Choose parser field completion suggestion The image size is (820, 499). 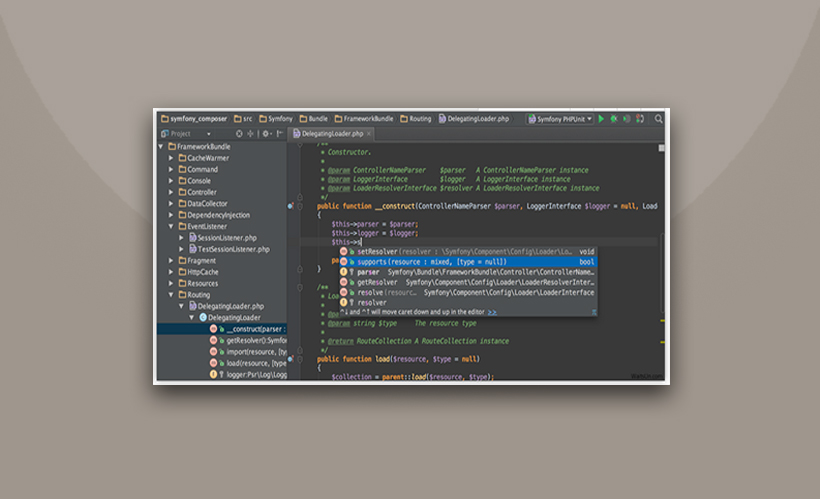coord(468,272)
